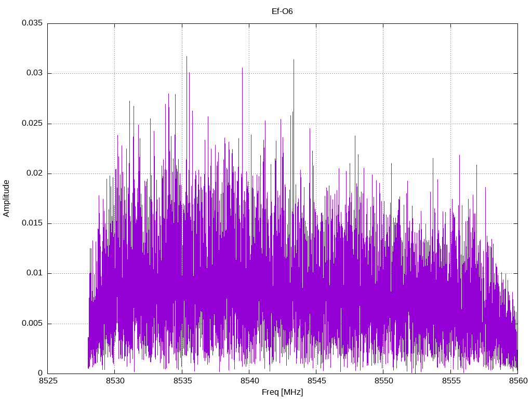
Task: Click the 8535 x-axis tick label
Action: tap(182, 381)
